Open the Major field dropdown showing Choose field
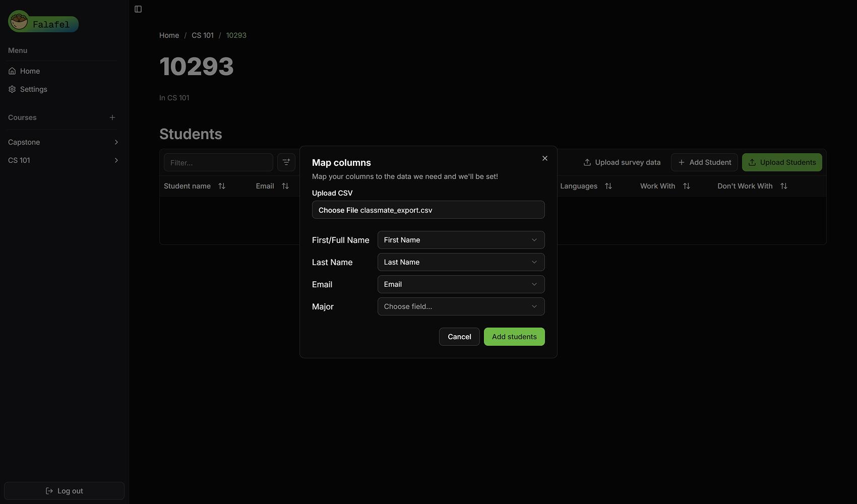 [x=460, y=306]
